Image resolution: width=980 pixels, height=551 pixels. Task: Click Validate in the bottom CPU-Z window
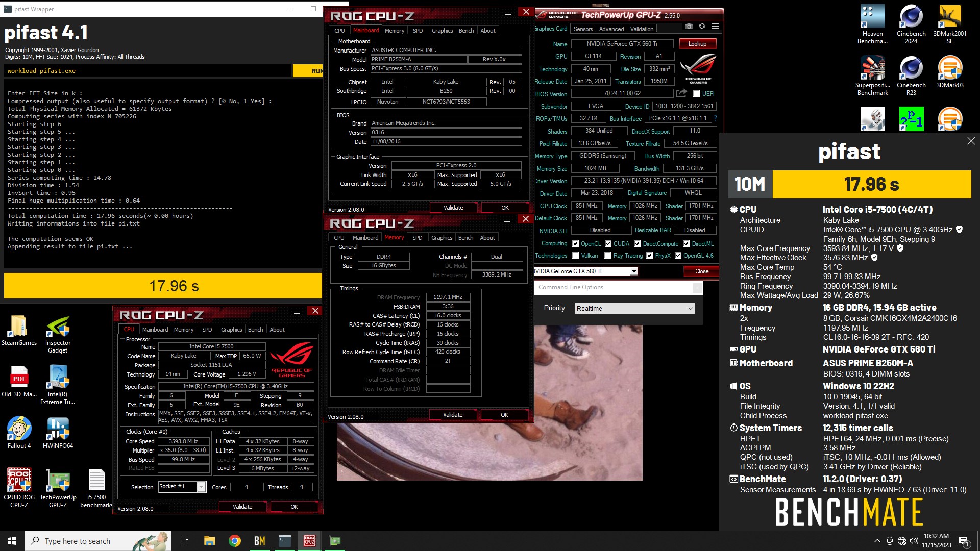242,507
